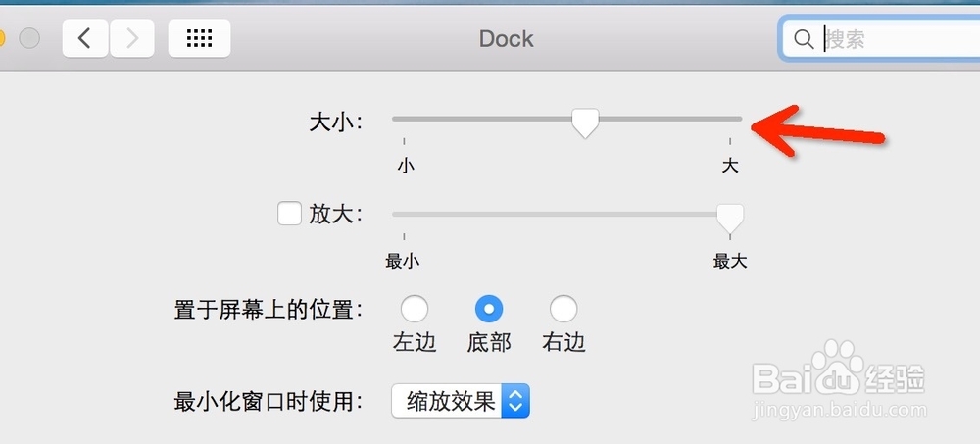Select the 底部 position radio button
The width and height of the screenshot is (980, 444).
[489, 310]
